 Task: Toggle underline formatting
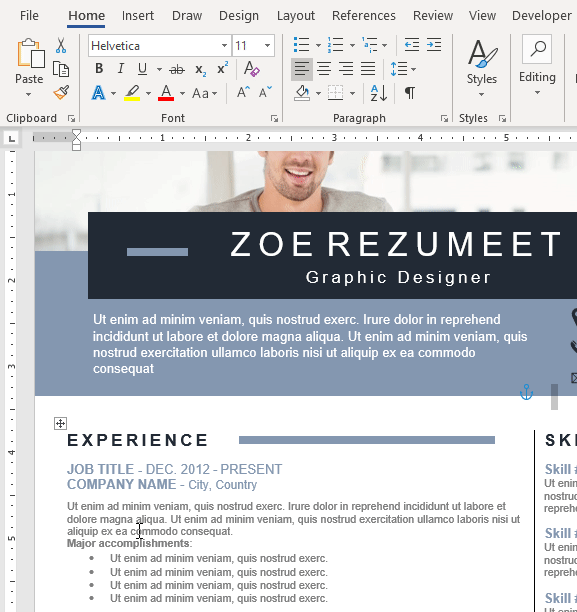(142, 69)
